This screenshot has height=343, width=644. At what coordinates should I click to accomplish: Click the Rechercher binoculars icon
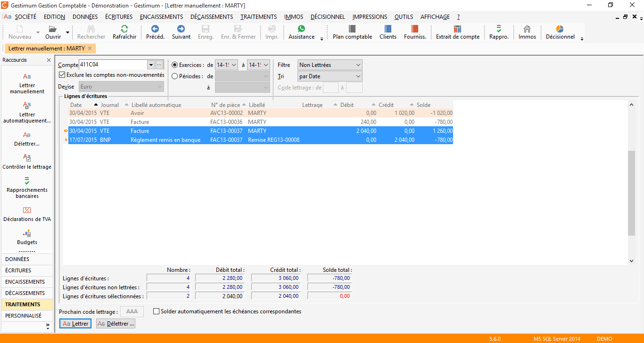point(91,29)
